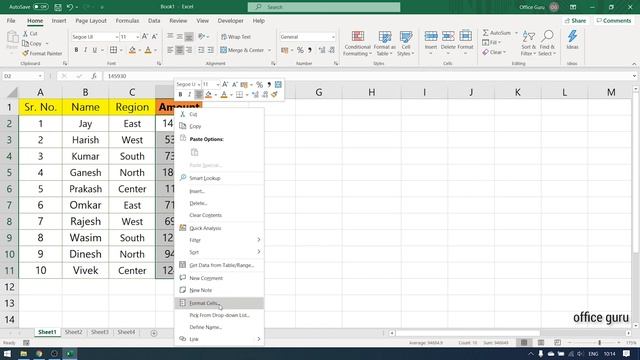Image resolution: width=640 pixels, height=360 pixels.
Task: Click the zoom slider in status bar
Action: tap(599, 343)
